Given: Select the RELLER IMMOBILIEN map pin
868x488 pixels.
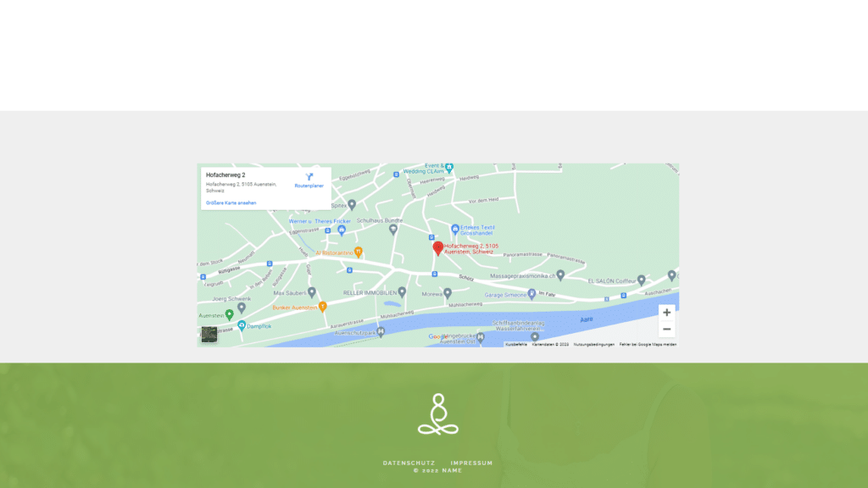Looking at the screenshot, I should (x=402, y=291).
